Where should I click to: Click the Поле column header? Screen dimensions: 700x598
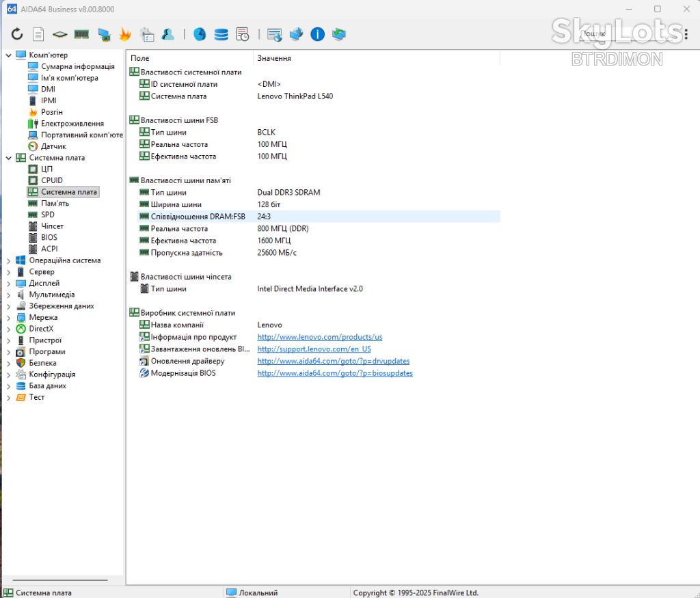pyautogui.click(x=190, y=58)
